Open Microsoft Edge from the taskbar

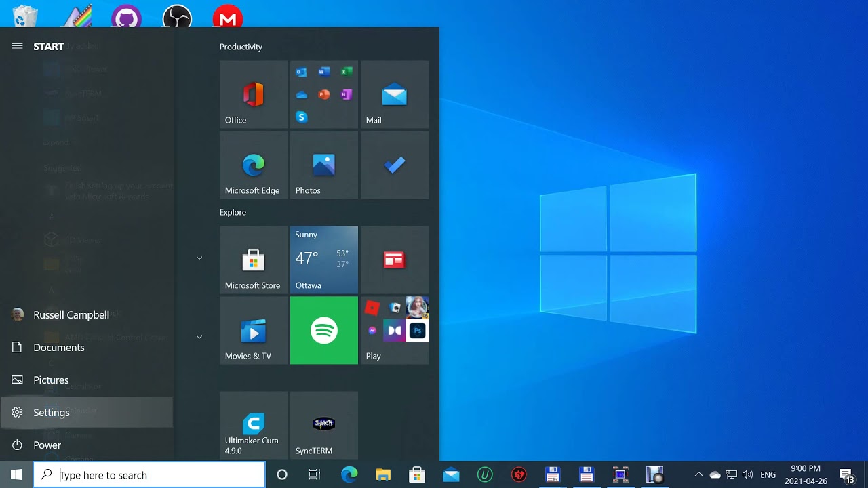349,474
